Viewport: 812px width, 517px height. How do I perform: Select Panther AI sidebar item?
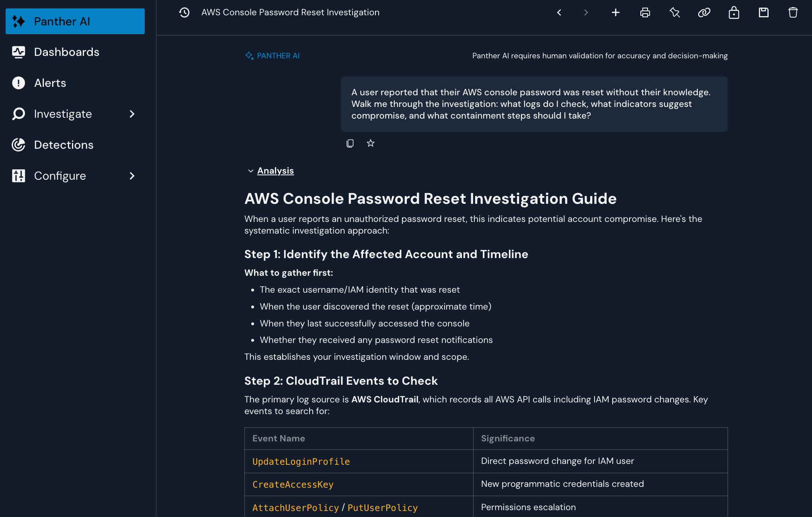point(75,21)
